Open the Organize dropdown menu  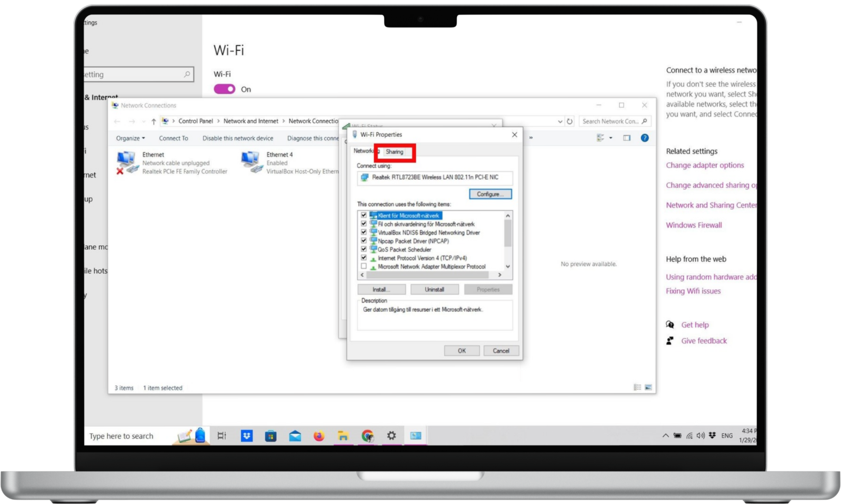(130, 138)
